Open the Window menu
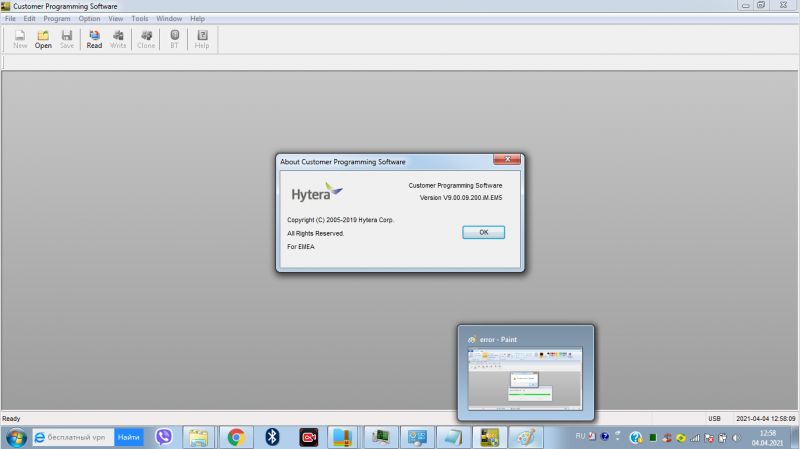Screen dimensions: 800x449 [169, 18]
